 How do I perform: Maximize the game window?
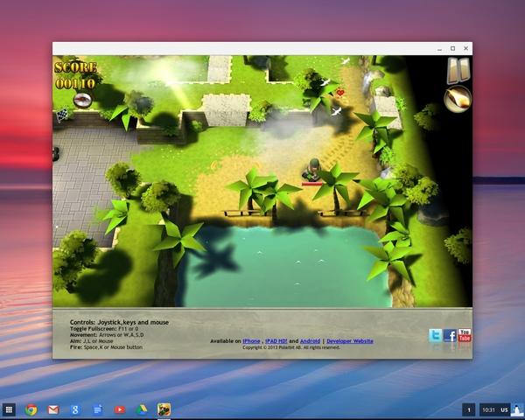pyautogui.click(x=452, y=49)
